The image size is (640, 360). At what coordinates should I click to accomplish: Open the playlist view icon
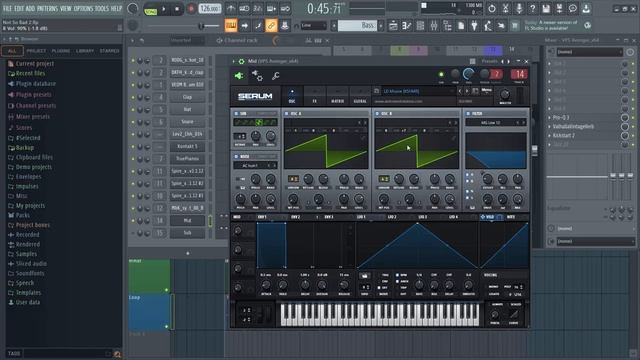pyautogui.click(x=393, y=26)
